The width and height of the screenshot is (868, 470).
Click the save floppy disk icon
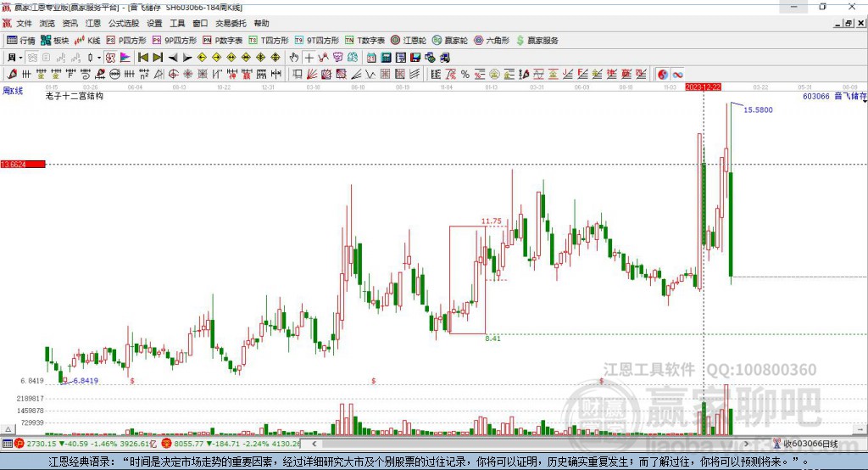pyautogui.click(x=415, y=58)
